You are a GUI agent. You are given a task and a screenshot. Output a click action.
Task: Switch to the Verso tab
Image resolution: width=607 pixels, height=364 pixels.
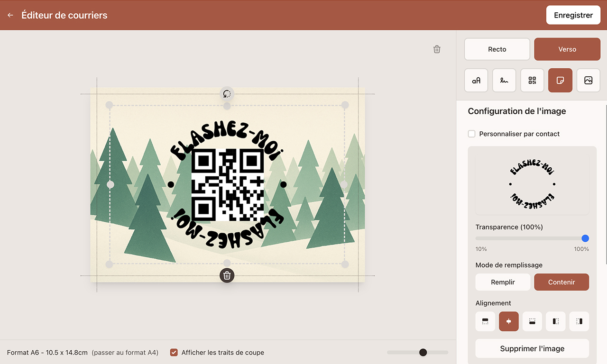pos(567,49)
